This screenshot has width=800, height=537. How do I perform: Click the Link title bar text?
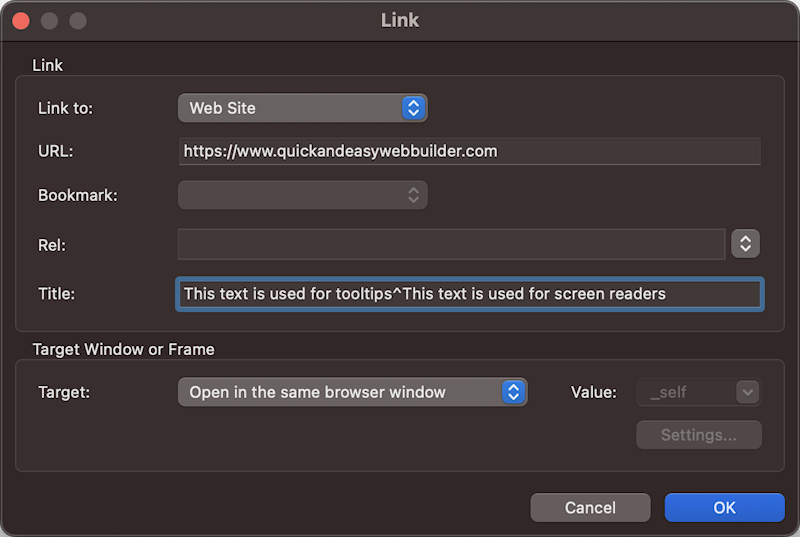click(x=400, y=20)
